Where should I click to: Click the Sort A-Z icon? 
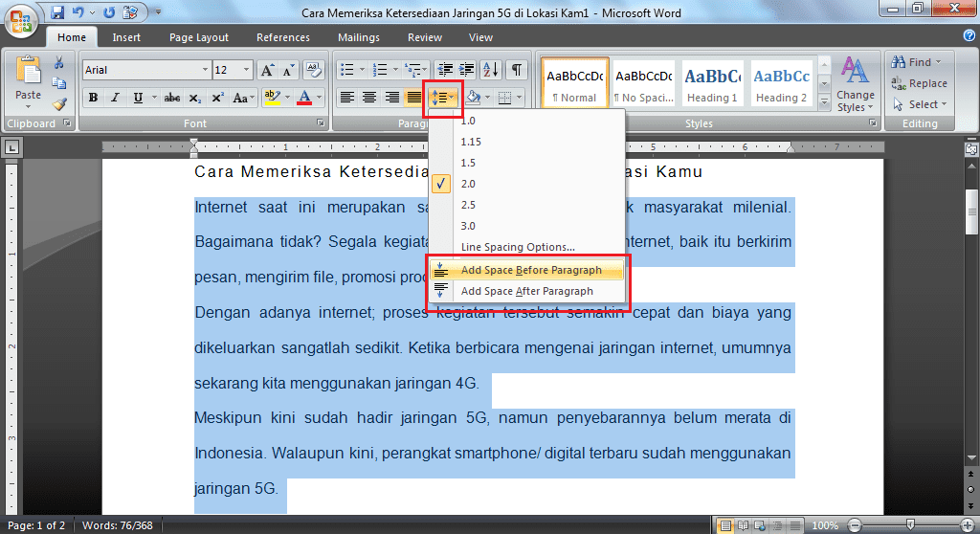(490, 70)
